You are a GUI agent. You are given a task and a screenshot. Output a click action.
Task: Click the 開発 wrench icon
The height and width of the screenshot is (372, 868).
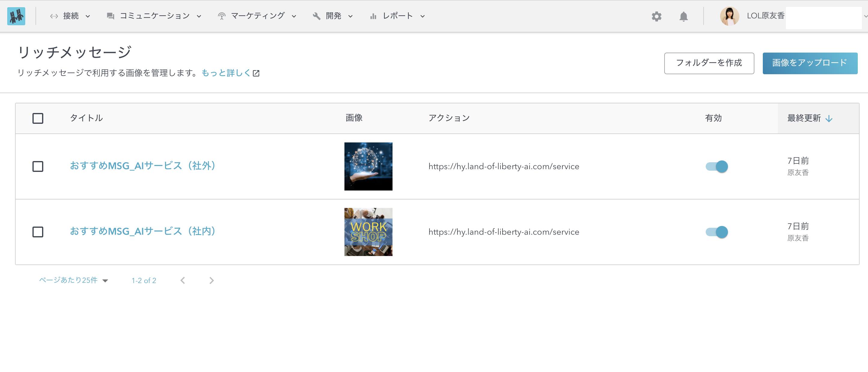(316, 16)
